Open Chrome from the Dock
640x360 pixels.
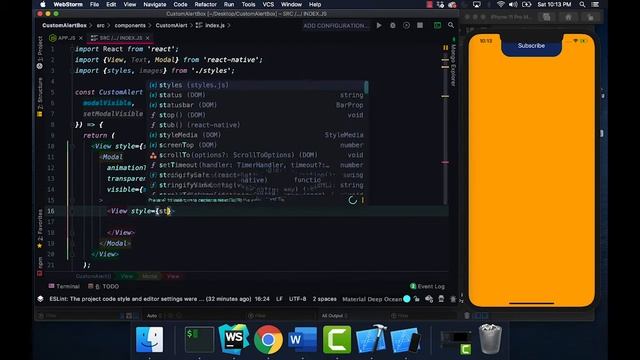coord(268,340)
